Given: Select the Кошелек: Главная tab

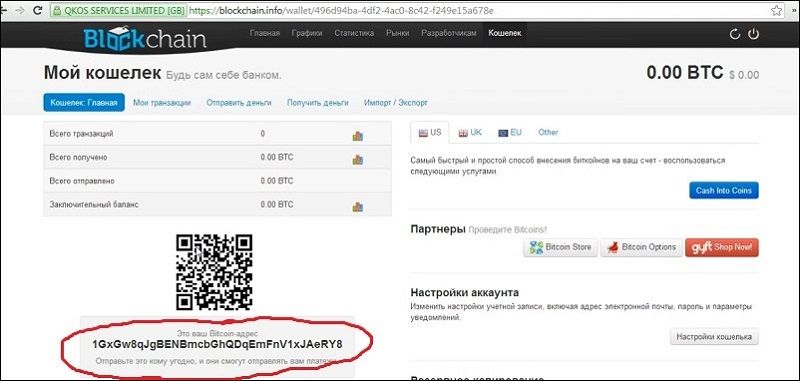Looking at the screenshot, I should (x=84, y=103).
